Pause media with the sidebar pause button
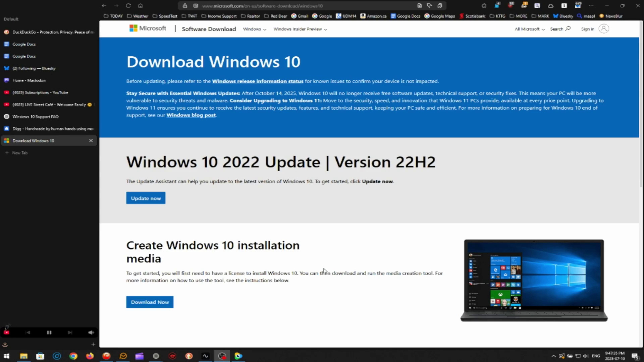 49,333
